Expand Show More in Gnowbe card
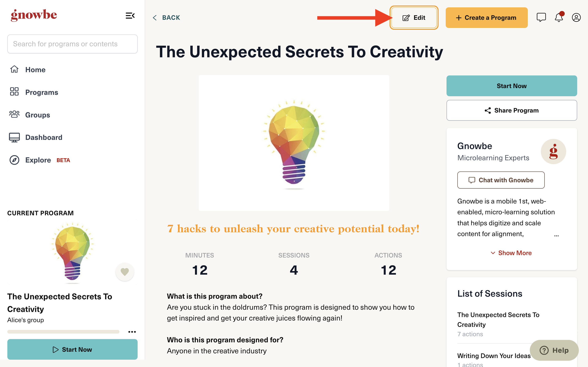This screenshot has height=367, width=588. (x=511, y=253)
